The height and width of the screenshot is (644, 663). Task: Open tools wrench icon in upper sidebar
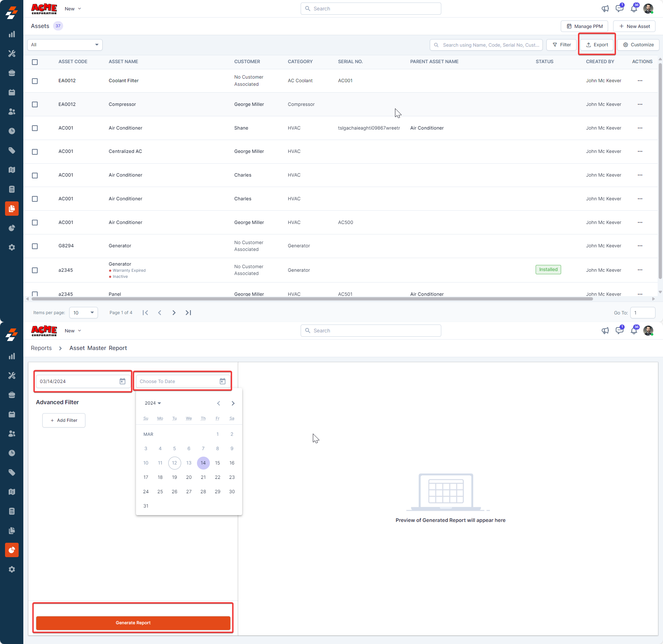click(x=12, y=54)
